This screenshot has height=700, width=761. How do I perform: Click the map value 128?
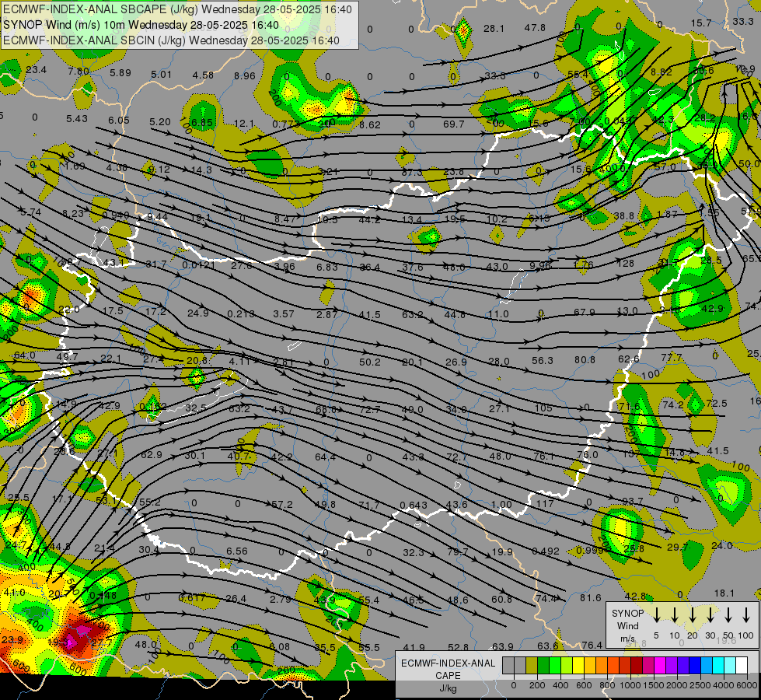pos(626,264)
